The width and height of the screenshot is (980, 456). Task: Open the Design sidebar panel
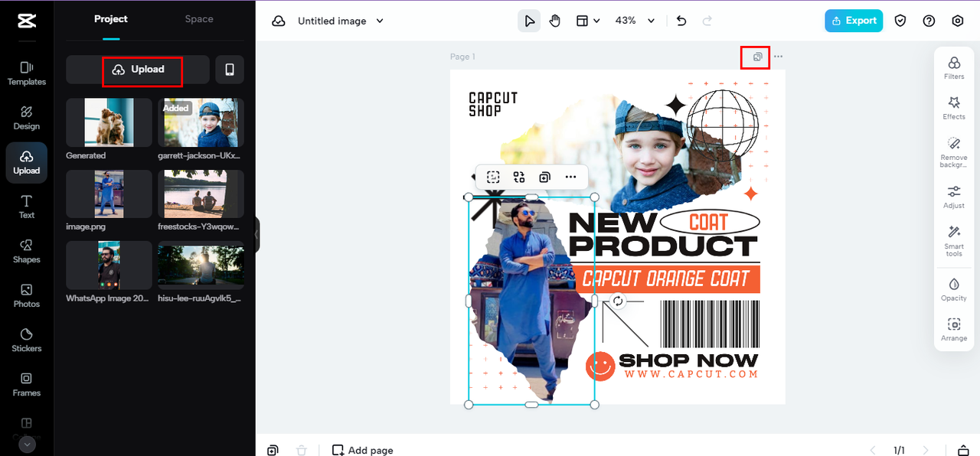point(27,118)
